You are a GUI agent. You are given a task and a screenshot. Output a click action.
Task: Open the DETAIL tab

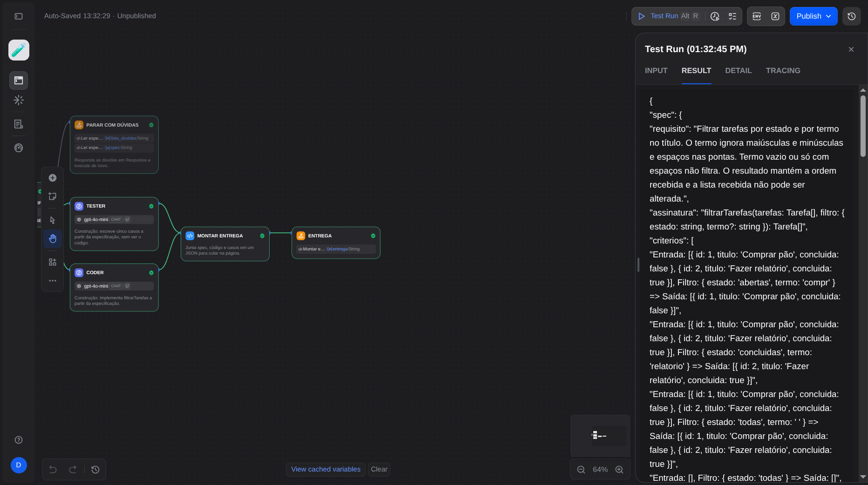(x=738, y=71)
